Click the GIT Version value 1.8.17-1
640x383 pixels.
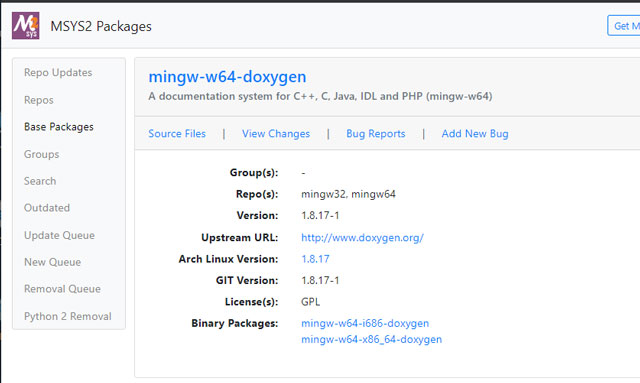coord(320,281)
